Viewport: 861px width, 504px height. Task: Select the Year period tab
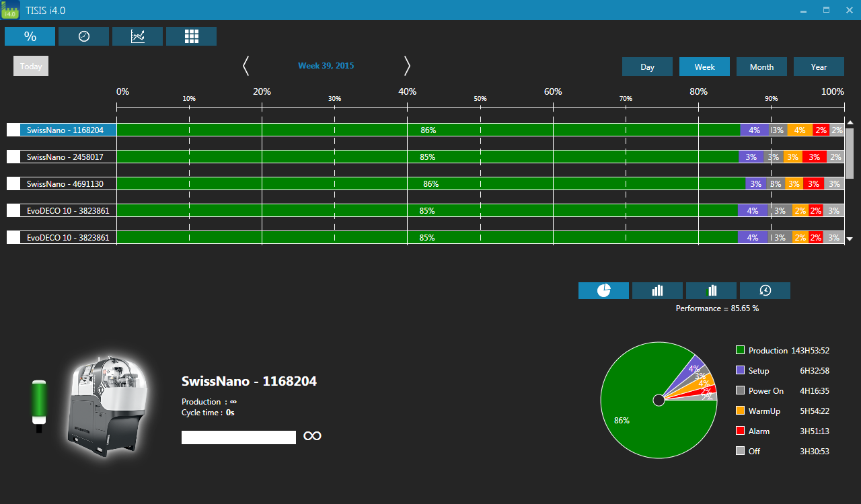click(819, 67)
